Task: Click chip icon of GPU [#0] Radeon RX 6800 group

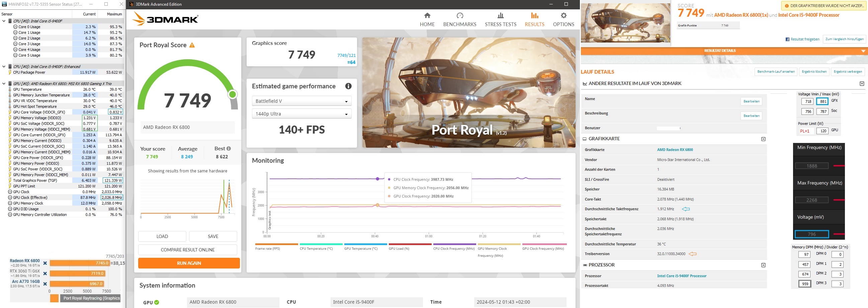Action: [10, 84]
